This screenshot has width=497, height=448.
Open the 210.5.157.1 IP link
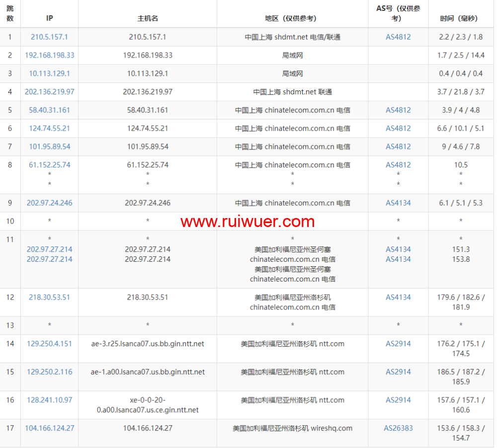coord(49,37)
